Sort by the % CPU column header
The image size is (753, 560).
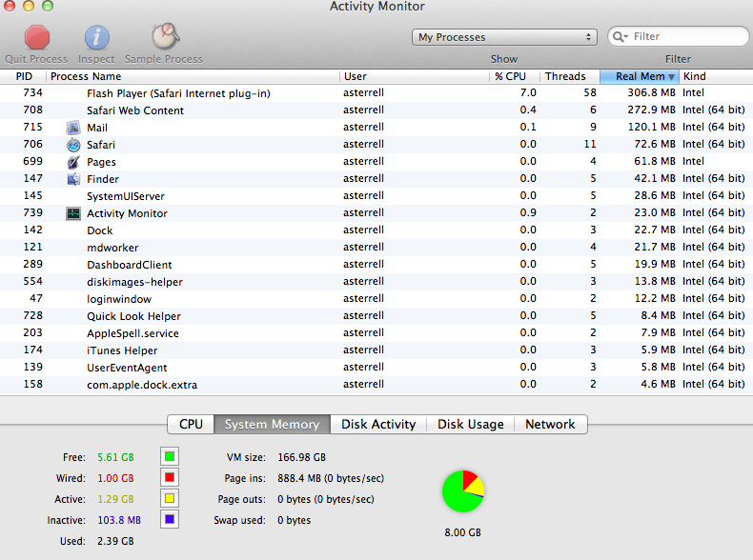(x=515, y=76)
